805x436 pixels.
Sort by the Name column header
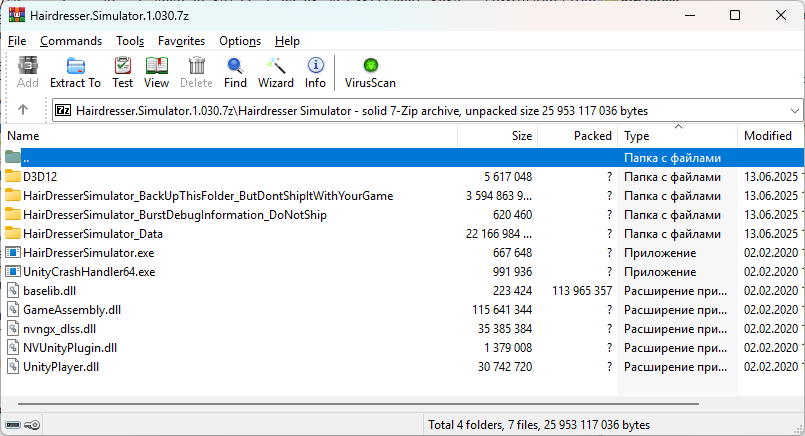click(x=229, y=136)
